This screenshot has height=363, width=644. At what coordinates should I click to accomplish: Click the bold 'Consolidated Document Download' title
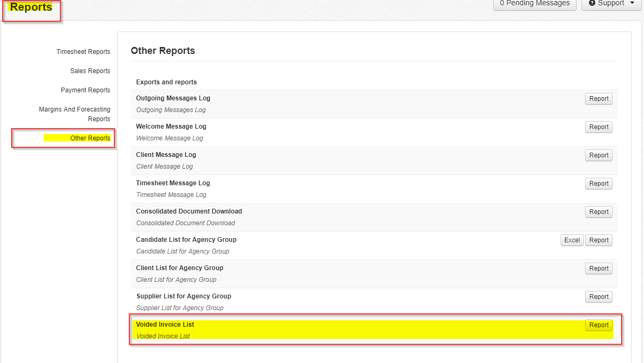(x=189, y=211)
